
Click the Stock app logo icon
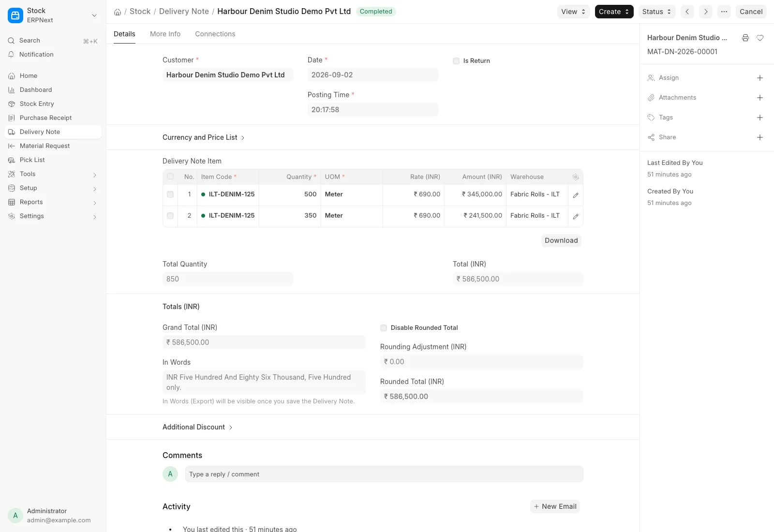[15, 15]
